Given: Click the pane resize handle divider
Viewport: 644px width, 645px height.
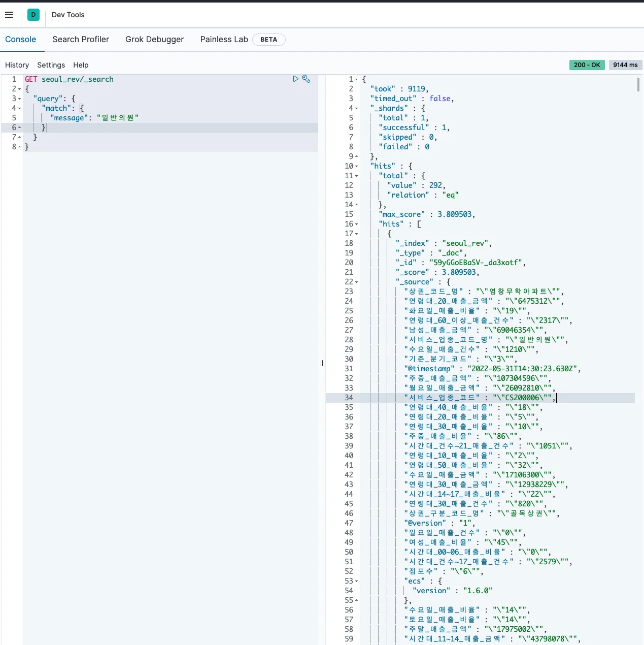Looking at the screenshot, I should click(322, 363).
